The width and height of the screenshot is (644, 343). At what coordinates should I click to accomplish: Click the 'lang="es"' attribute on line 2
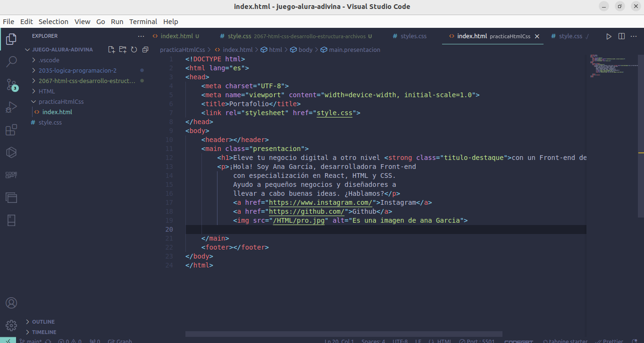[227, 68]
